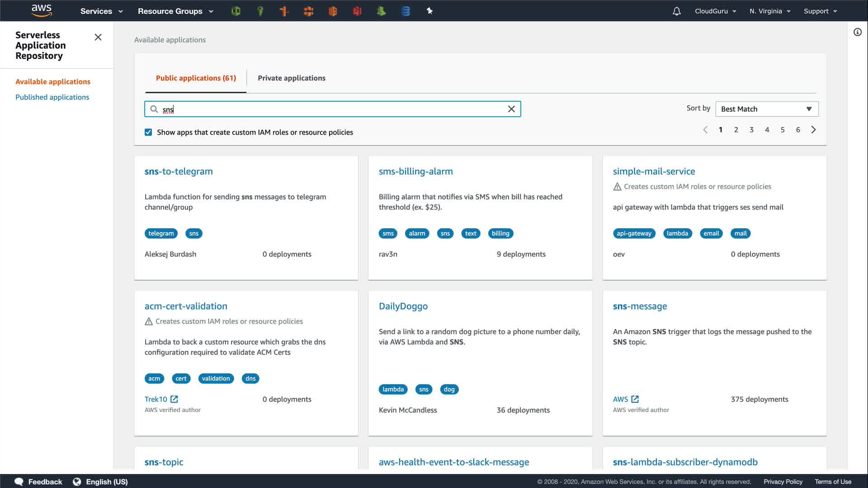Open the Sort by Best Match dropdown
This screenshot has height=488, width=868.
(x=767, y=109)
